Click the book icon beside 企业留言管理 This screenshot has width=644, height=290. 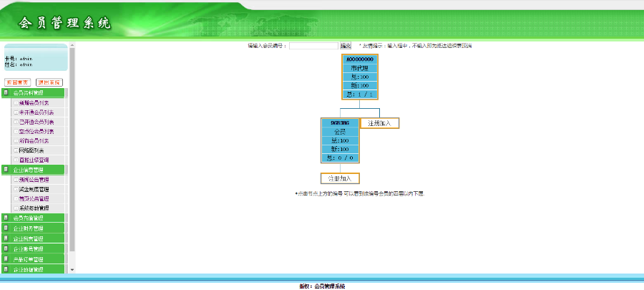click(x=6, y=238)
